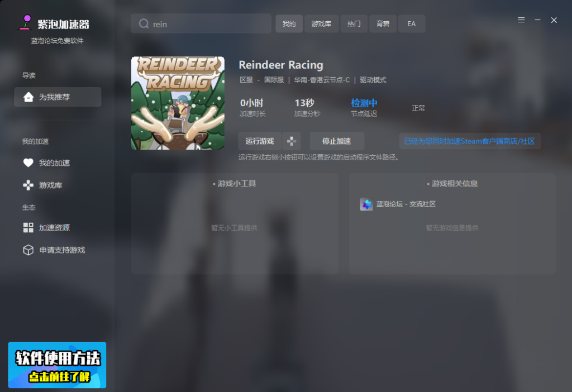Go to 为我推荐 home page
The width and height of the screenshot is (572, 392).
pyautogui.click(x=58, y=97)
